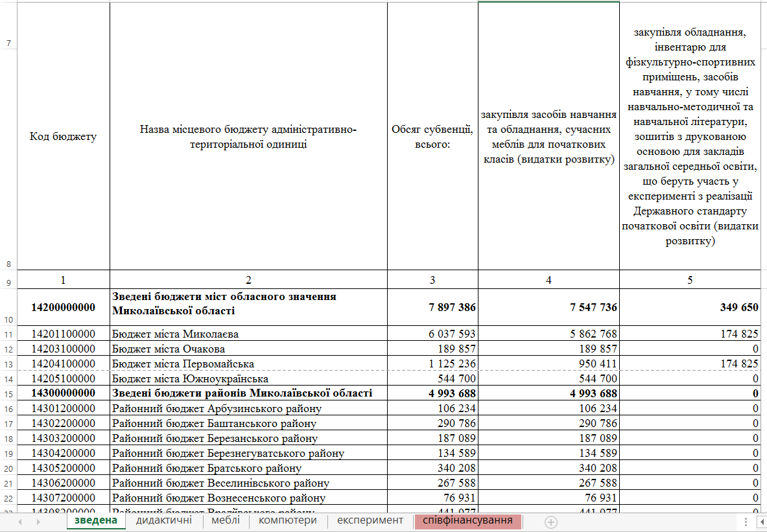This screenshot has height=532, width=767.
Task: Select the Зведені бюджети міст обласного значення cell
Action: tap(248, 307)
